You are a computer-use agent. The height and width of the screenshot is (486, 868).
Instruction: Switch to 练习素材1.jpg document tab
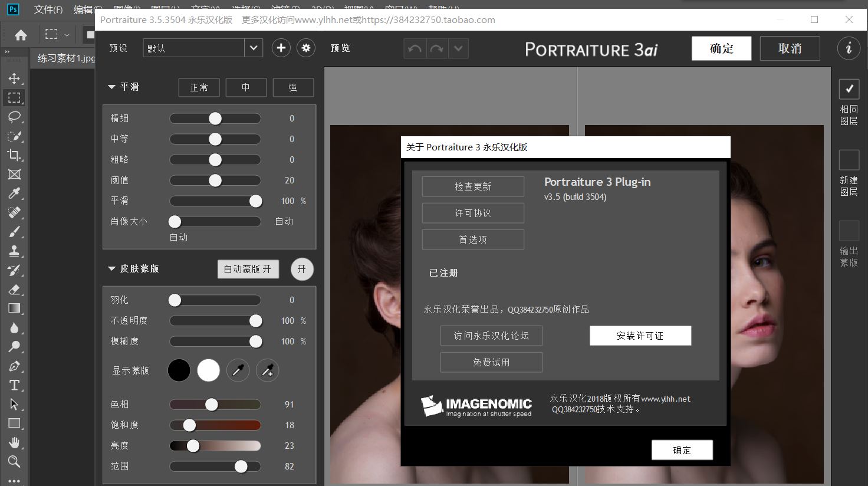coord(66,58)
